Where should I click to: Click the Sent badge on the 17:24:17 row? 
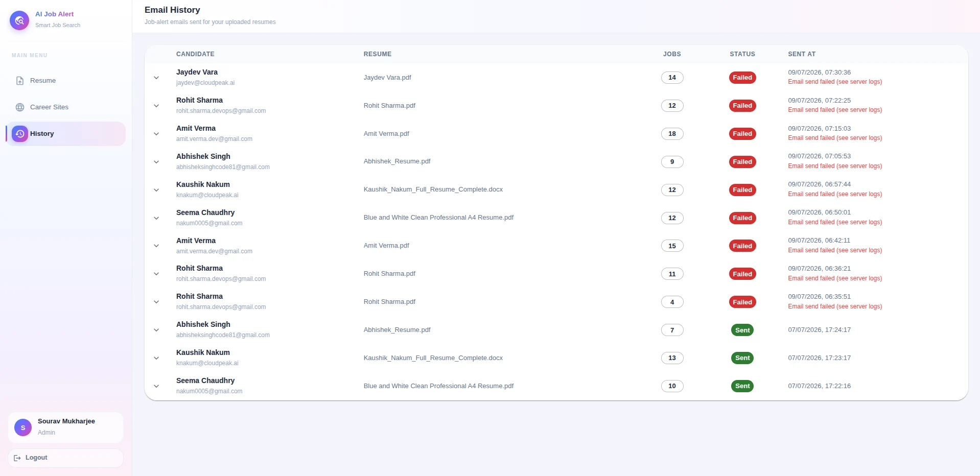(742, 330)
